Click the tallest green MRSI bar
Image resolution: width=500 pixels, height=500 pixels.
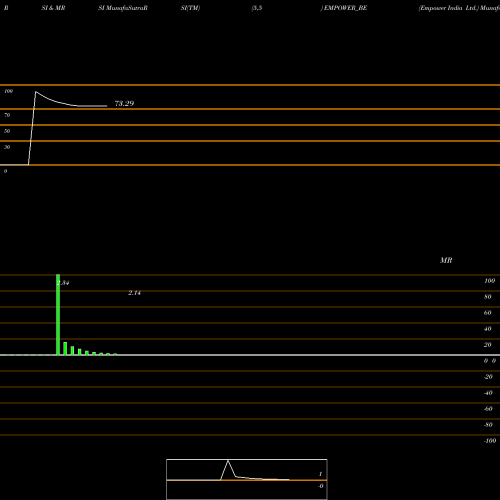click(58, 315)
